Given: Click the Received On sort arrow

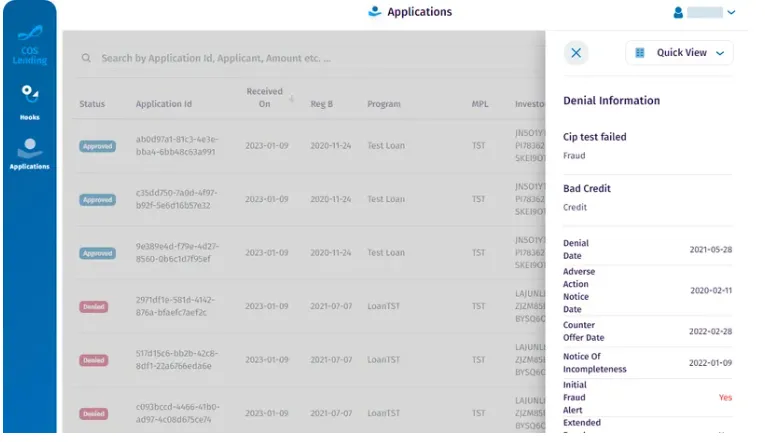Looking at the screenshot, I should pyautogui.click(x=291, y=99).
